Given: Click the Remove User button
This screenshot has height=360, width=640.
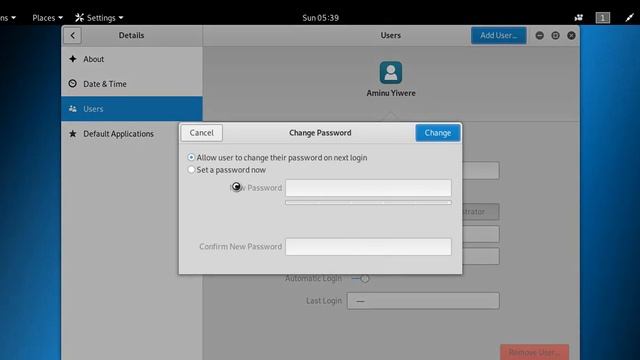Looking at the screenshot, I should 534,352.
